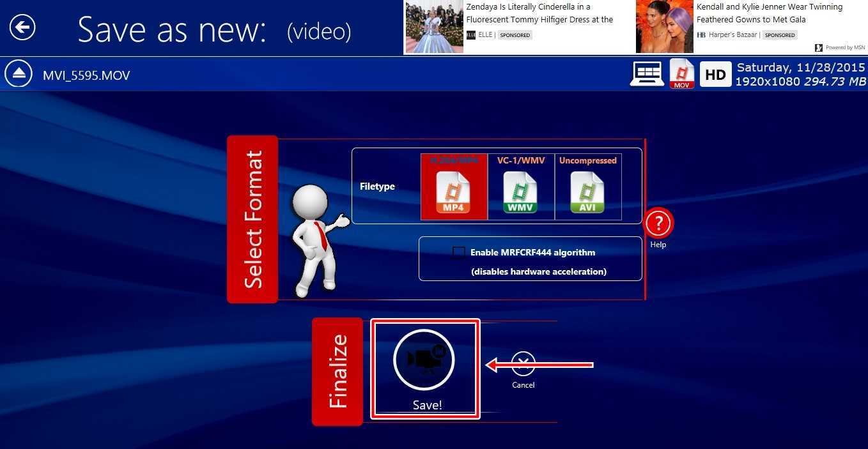
Task: Click the Filetype label
Action: coord(377,186)
